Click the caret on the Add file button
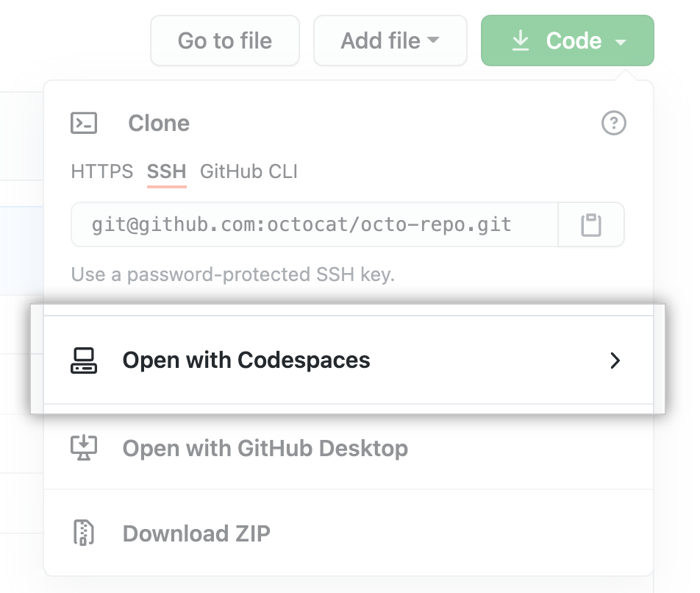 433,40
